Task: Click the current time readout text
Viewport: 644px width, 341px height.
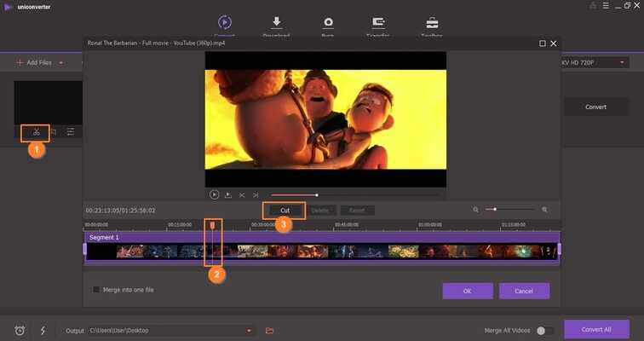Action: click(x=121, y=211)
